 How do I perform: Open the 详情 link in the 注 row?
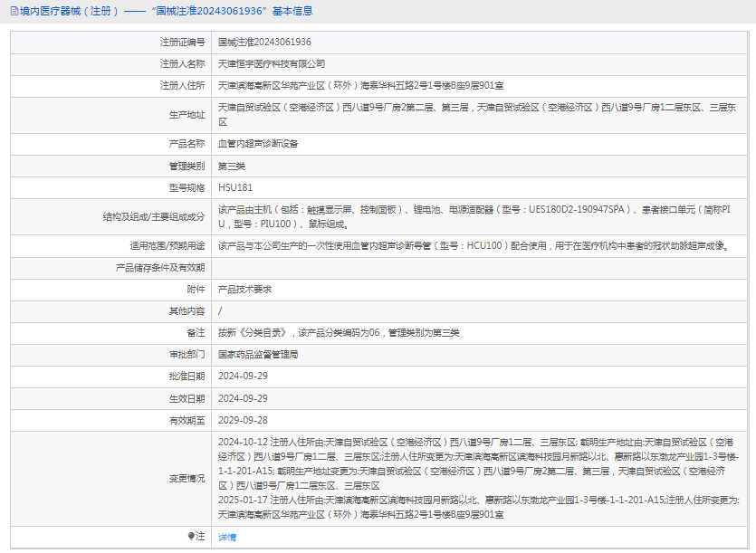pyautogui.click(x=227, y=537)
